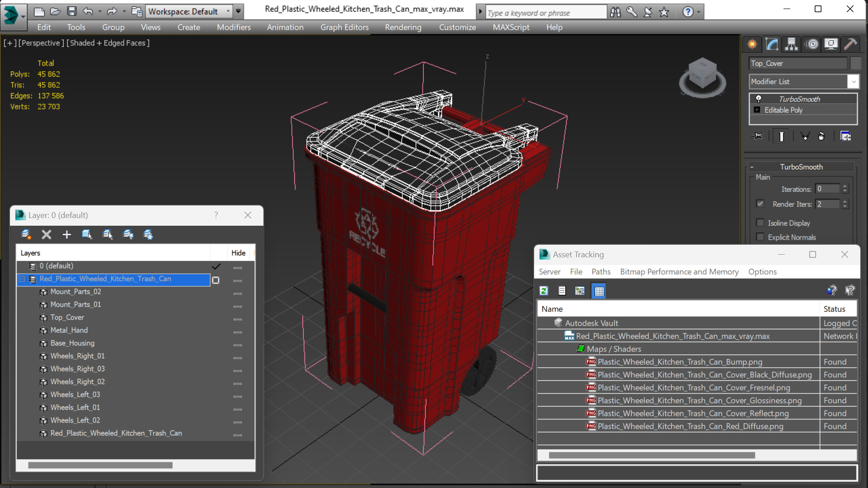Open the Utilities hammer panel icon
The height and width of the screenshot is (488, 868).
[850, 44]
